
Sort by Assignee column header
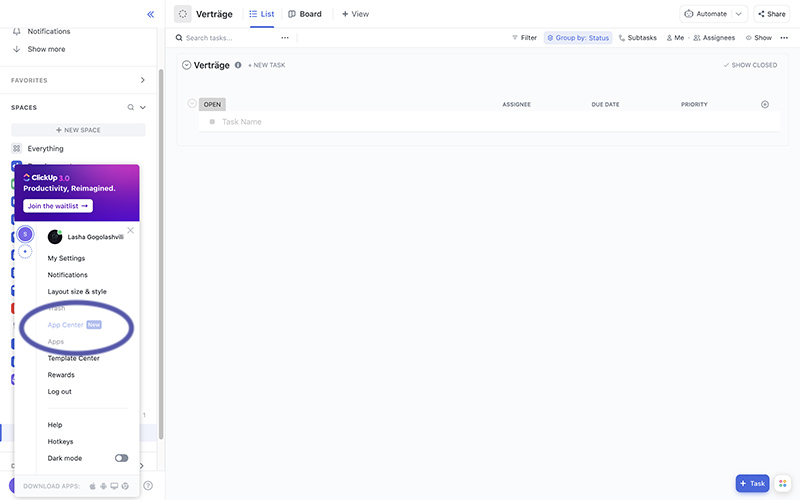pyautogui.click(x=516, y=105)
